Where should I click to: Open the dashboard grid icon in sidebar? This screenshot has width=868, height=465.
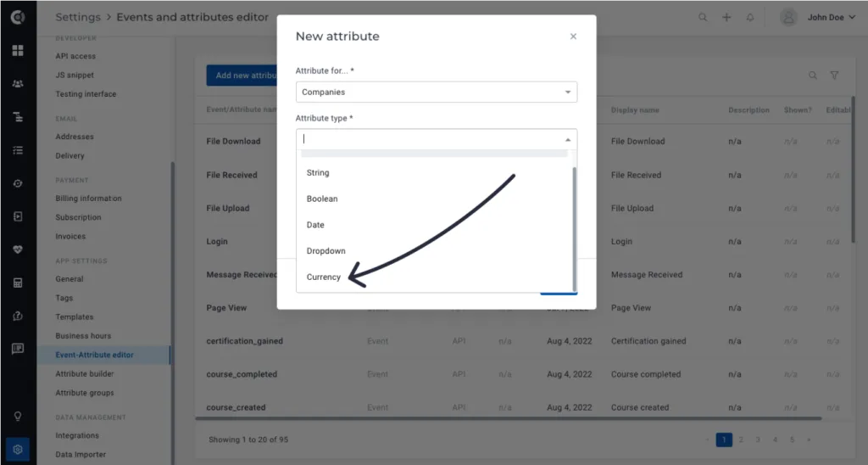(x=18, y=50)
